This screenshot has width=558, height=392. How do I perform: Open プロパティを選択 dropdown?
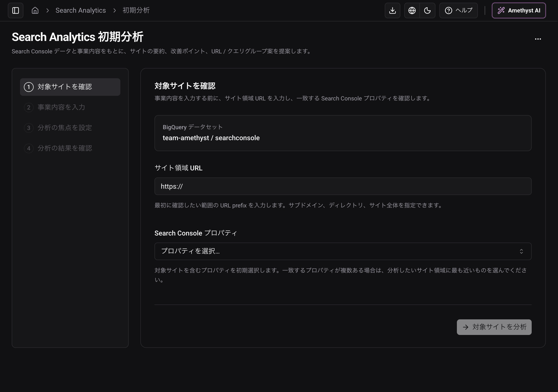[343, 251]
